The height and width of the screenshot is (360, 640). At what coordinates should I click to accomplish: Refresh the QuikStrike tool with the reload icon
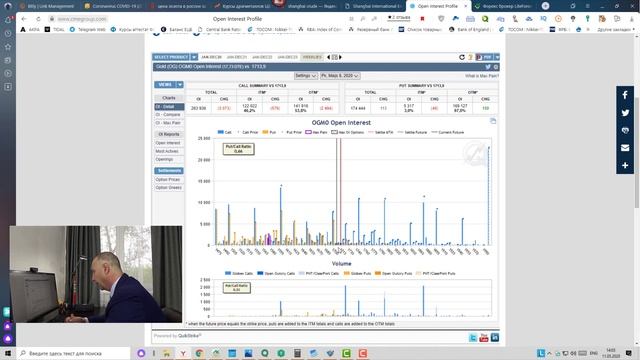[462, 57]
